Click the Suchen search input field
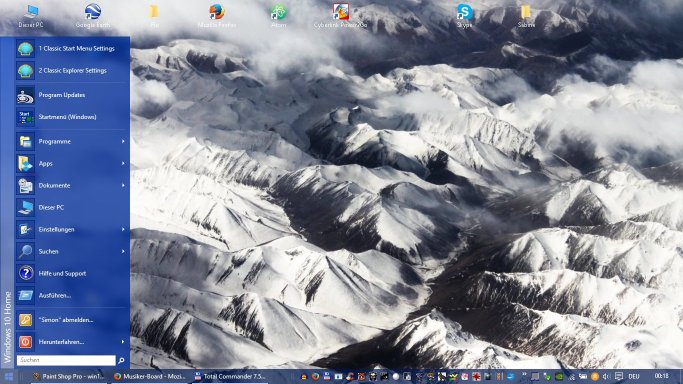 pos(66,360)
